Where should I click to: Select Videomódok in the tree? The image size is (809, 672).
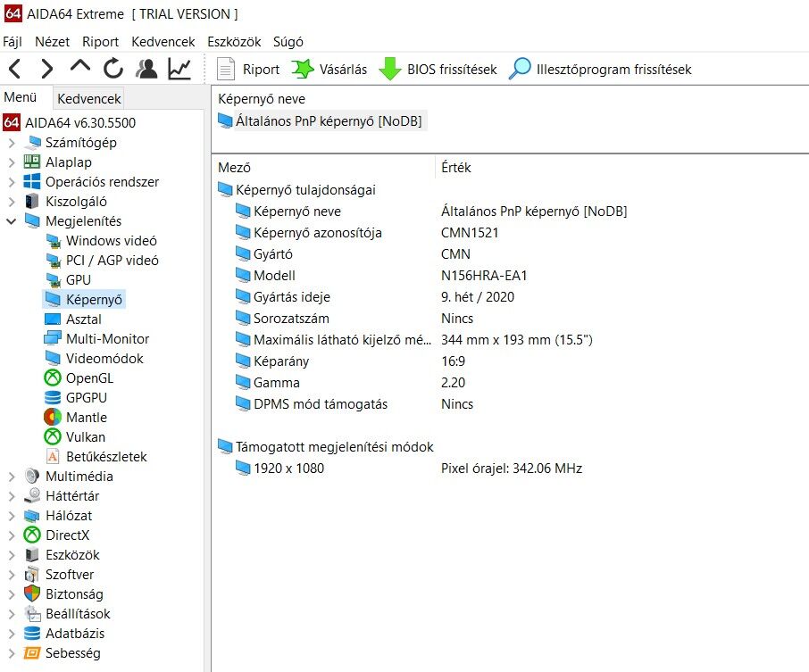[x=94, y=359]
